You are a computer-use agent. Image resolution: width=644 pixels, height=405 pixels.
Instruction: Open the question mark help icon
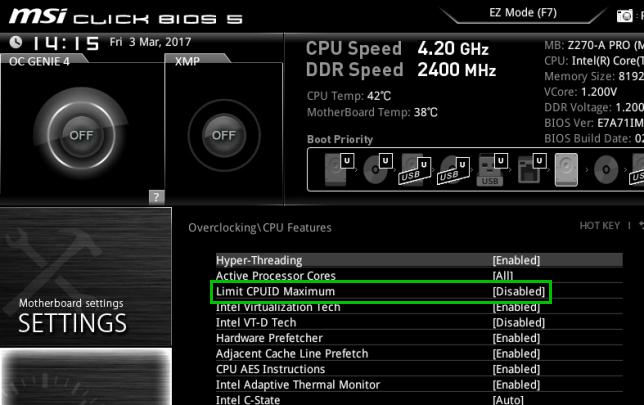point(156,197)
